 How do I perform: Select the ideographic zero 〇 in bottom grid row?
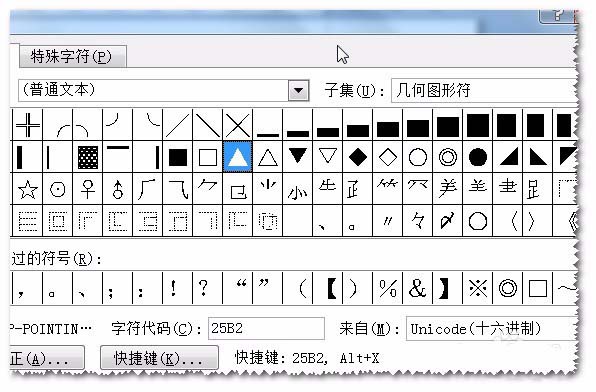click(478, 221)
